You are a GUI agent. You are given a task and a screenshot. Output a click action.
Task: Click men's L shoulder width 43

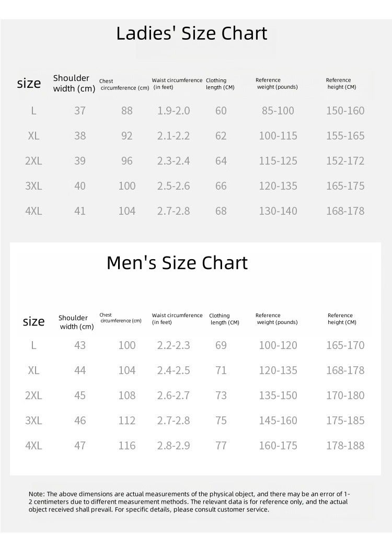coord(79,345)
